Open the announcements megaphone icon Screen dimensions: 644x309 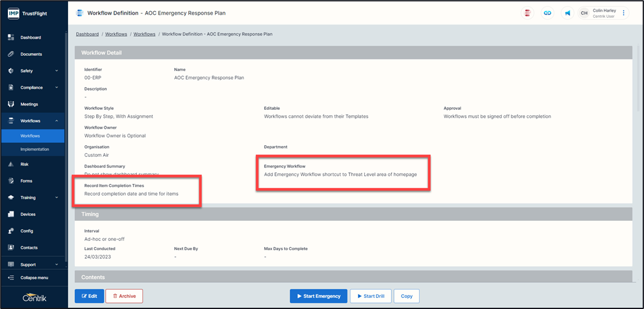(567, 13)
